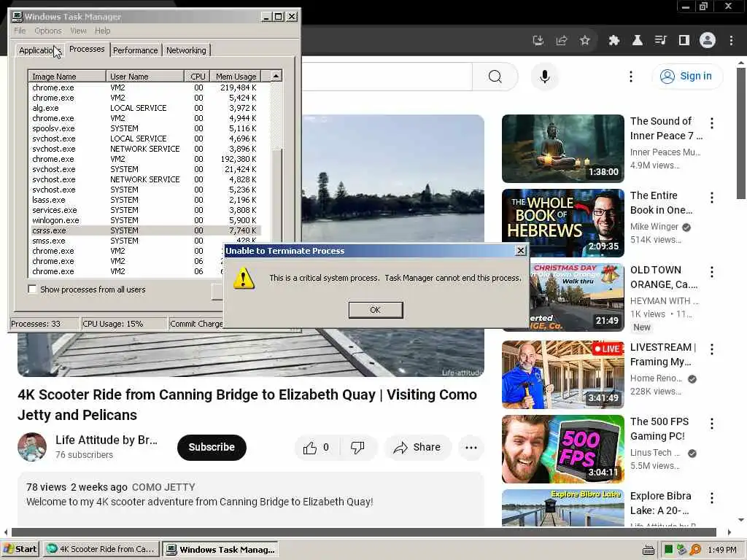Select the lsass.exe process row
The image size is (747, 560).
[x=145, y=200]
